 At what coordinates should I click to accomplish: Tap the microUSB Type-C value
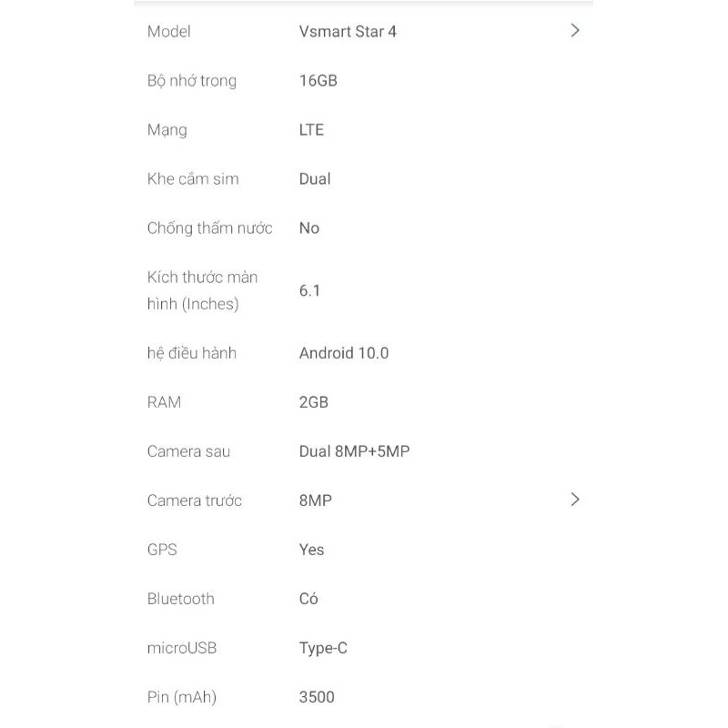[x=323, y=648]
